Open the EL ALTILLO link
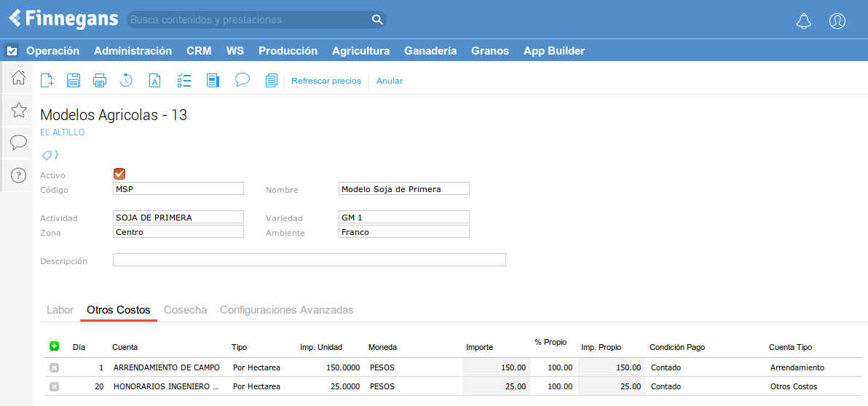Viewport: 868px width, 406px height. point(63,132)
